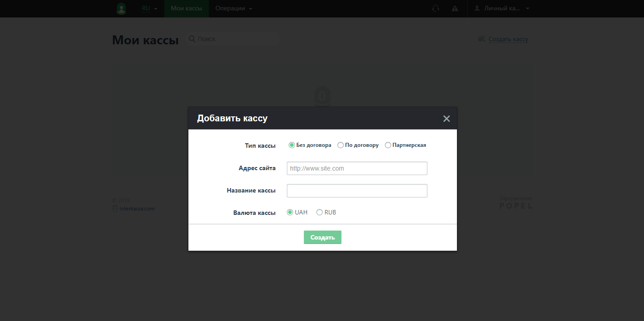Click the search magnifier icon
Screen dimensions: 644x321
point(192,39)
